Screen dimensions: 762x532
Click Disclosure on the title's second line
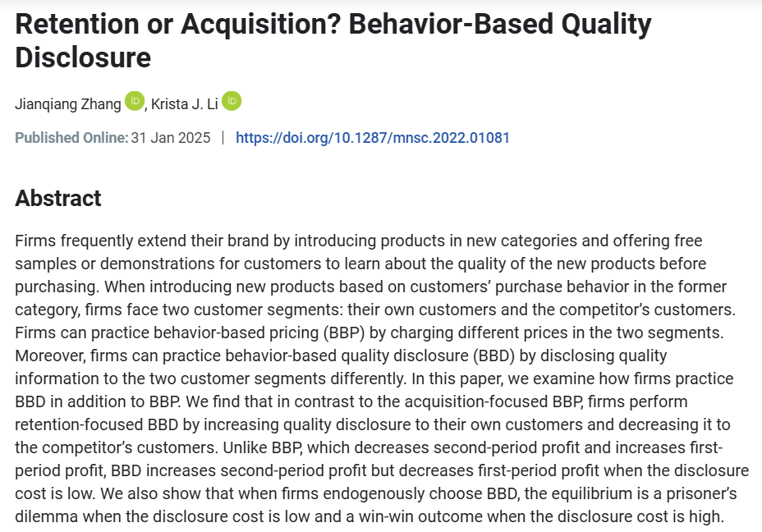click(83, 57)
